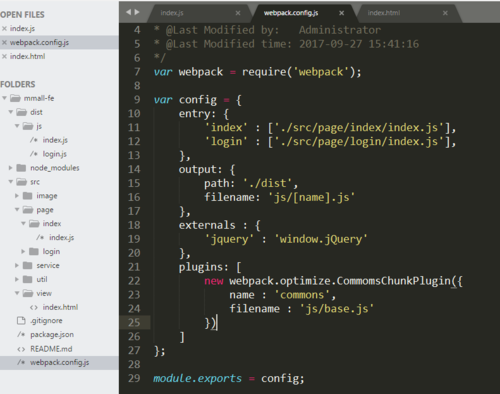This screenshot has height=394, width=500.
Task: Open index.js from Open Files
Action: [22, 29]
